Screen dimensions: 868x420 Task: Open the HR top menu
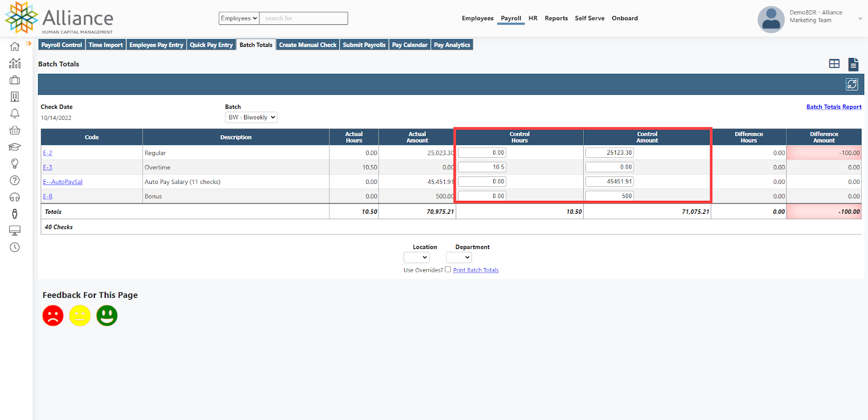click(533, 18)
